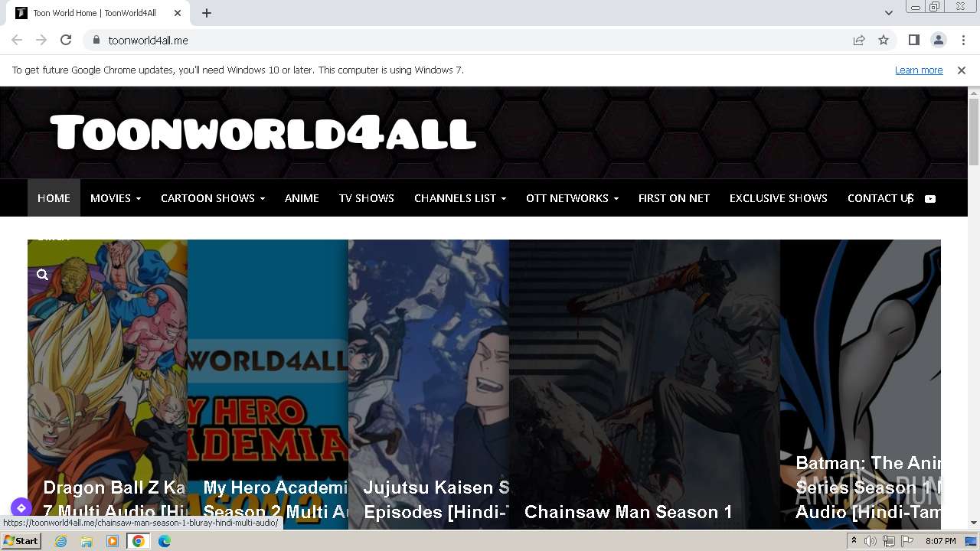Image resolution: width=980 pixels, height=551 pixels.
Task: Open the EXCLUSIVE SHOWS page
Action: click(779, 198)
